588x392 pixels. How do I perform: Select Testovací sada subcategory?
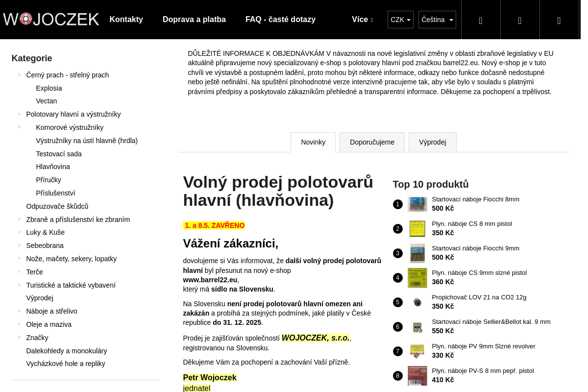click(x=59, y=154)
